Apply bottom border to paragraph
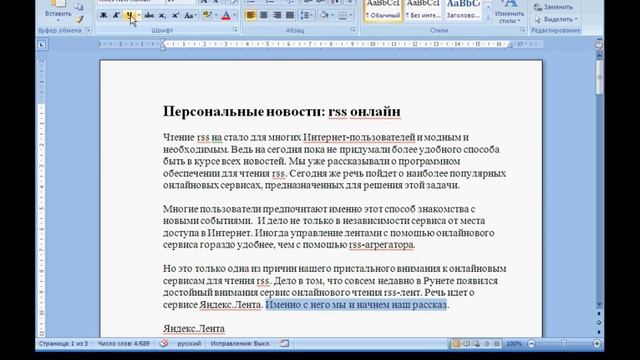 click(x=342, y=16)
